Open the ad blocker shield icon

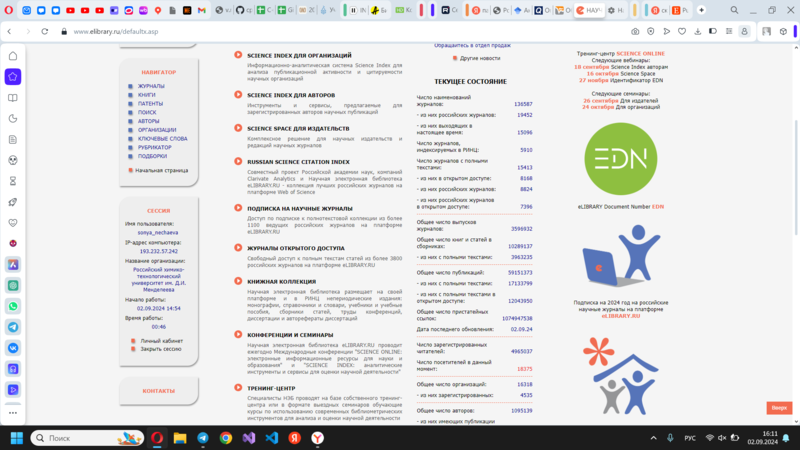[x=651, y=32]
